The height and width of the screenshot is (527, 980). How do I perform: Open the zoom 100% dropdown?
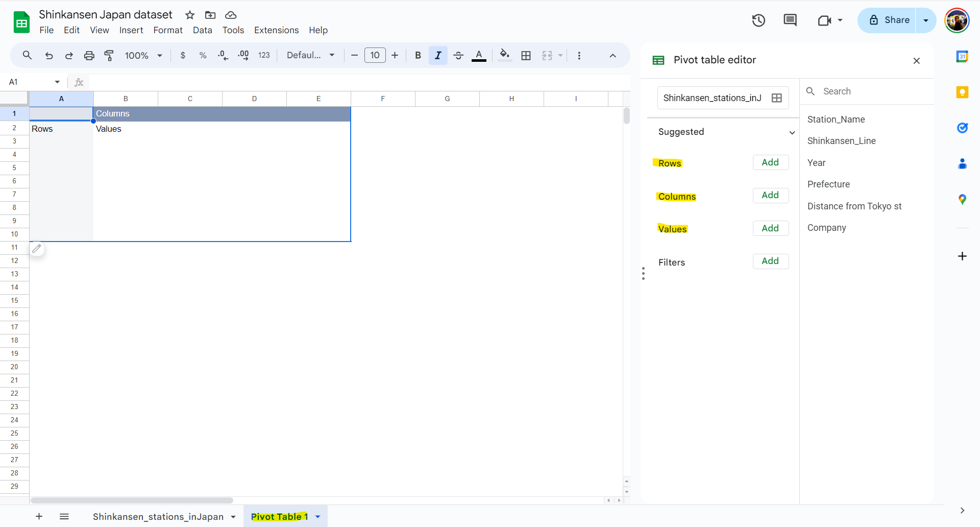coord(143,55)
